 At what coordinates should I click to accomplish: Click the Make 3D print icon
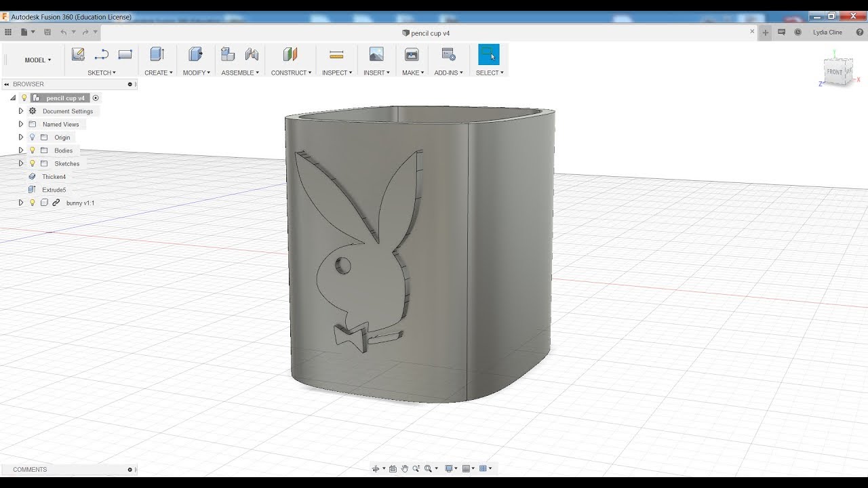point(412,55)
